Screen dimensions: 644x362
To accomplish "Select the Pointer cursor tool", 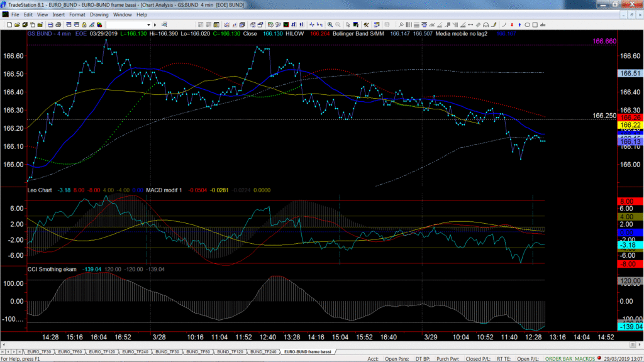I will click(x=348, y=25).
